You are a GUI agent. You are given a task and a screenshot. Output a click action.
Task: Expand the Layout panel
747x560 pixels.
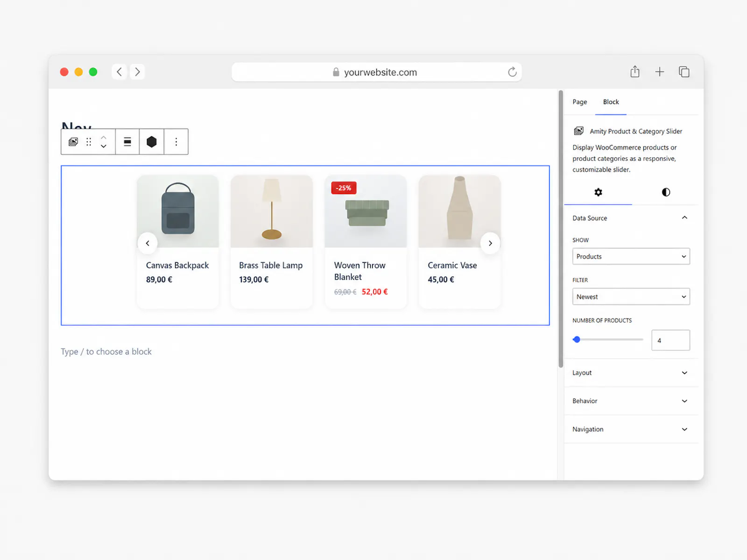pyautogui.click(x=631, y=373)
